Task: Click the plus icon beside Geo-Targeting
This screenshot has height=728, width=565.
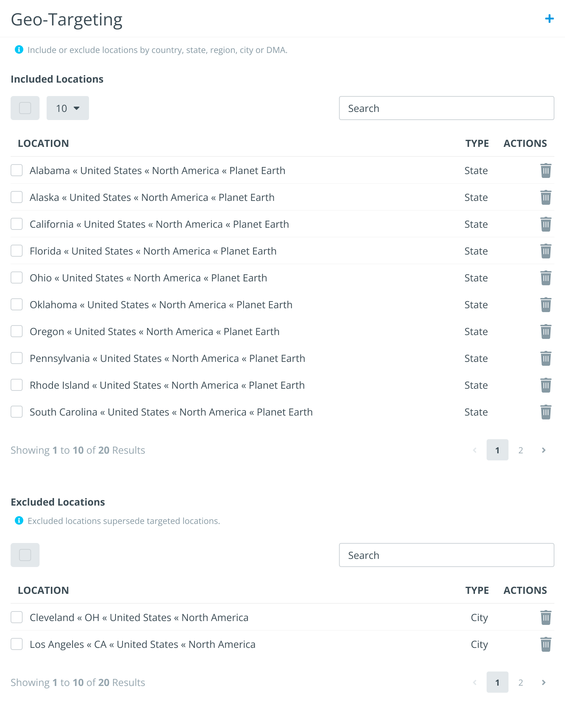Action: (549, 19)
